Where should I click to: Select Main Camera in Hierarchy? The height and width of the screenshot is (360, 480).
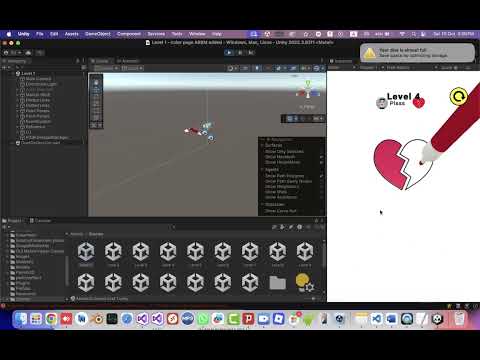pyautogui.click(x=38, y=79)
